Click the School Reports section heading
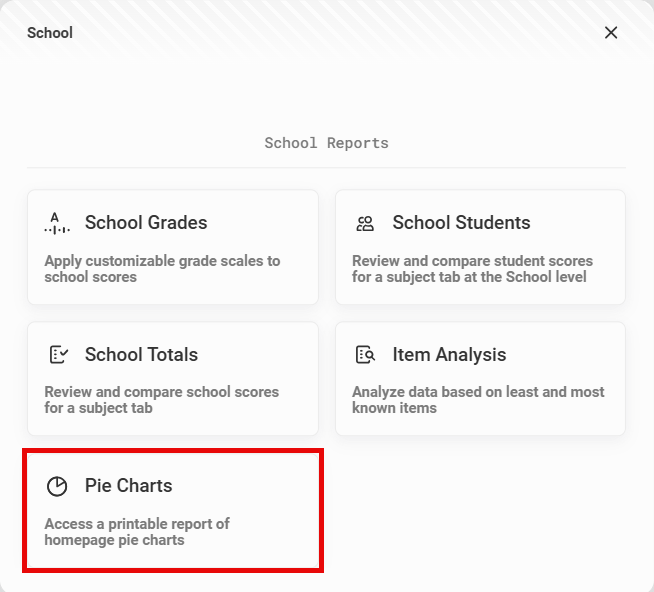This screenshot has height=592, width=654. coord(327,143)
